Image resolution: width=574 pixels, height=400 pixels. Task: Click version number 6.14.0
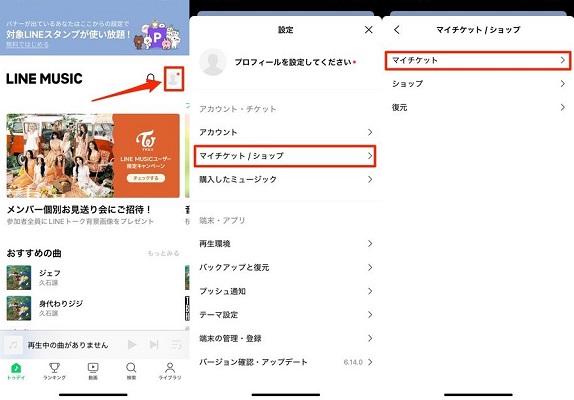coord(353,362)
